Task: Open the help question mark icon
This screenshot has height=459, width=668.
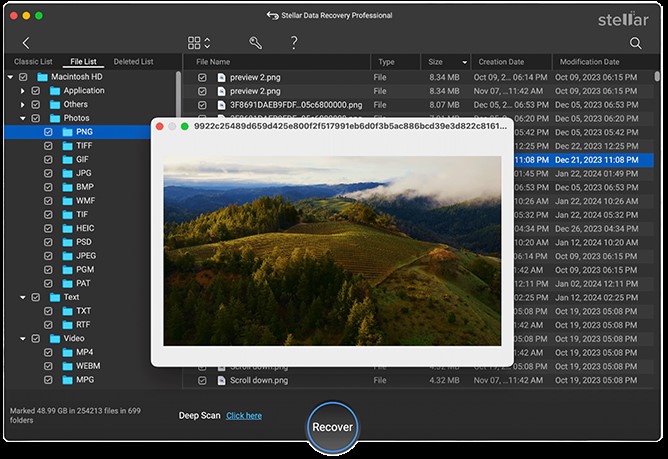Action: click(294, 43)
